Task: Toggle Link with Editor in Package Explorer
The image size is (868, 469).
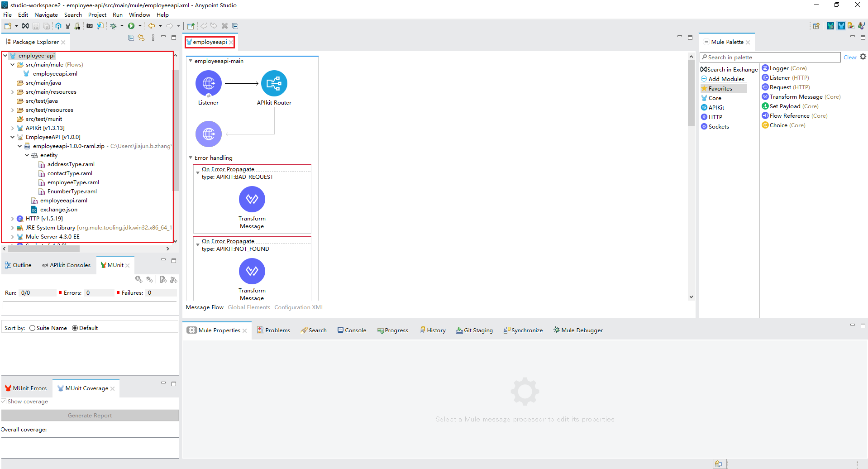Action: coord(141,38)
